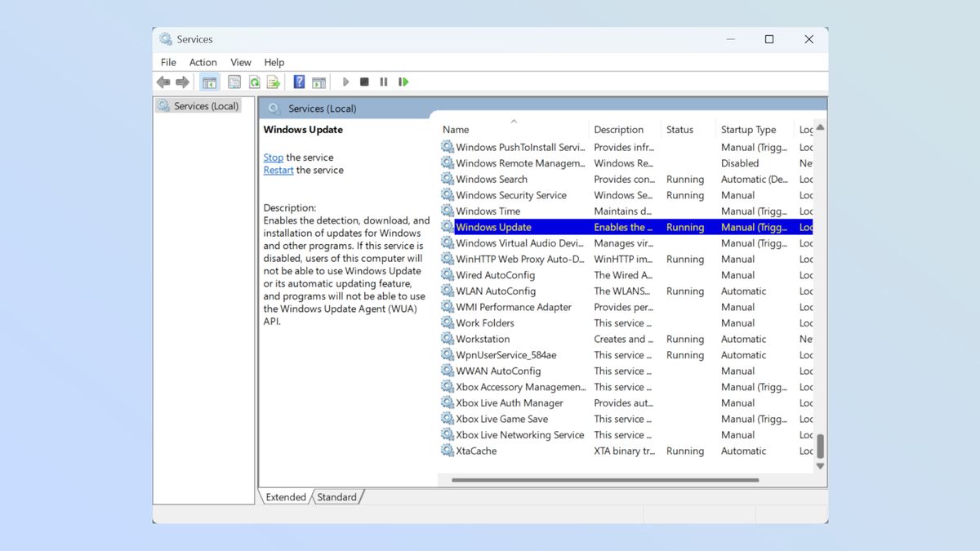Sort services by the Startup Type column
This screenshot has width=980, height=551.
[x=747, y=129]
